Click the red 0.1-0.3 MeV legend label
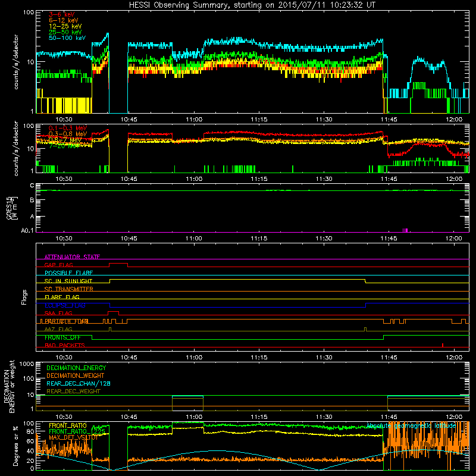Viewport: 476px width, 476px height. 67,128
